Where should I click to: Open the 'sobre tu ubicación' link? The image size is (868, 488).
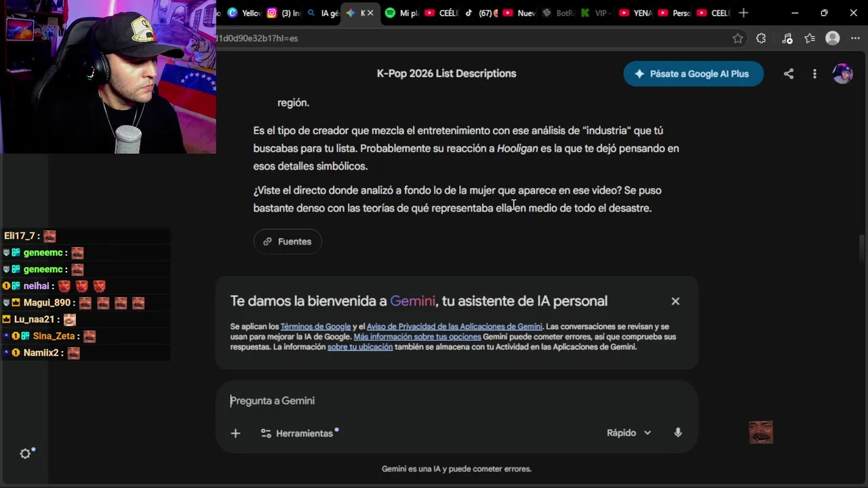point(360,347)
